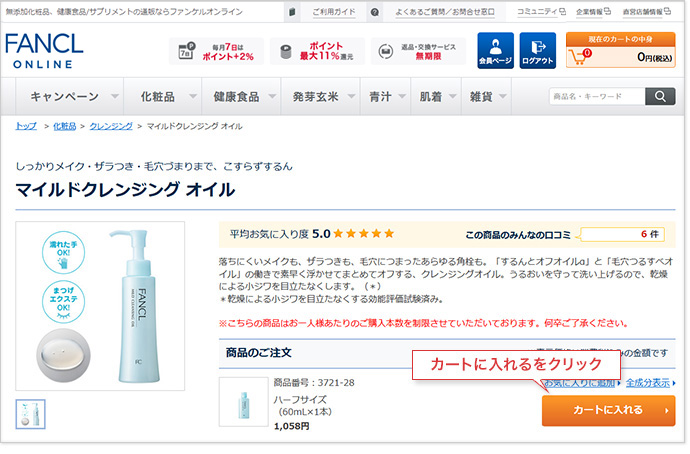Open the ポイント最大11%還元 banner
This screenshot has width=690, height=454.
click(317, 51)
